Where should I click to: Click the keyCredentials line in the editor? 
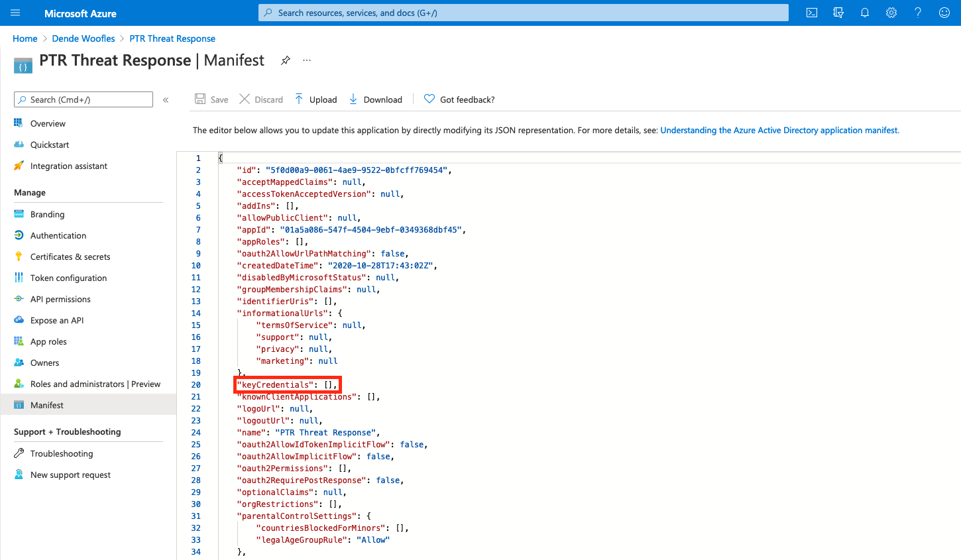pyautogui.click(x=287, y=385)
